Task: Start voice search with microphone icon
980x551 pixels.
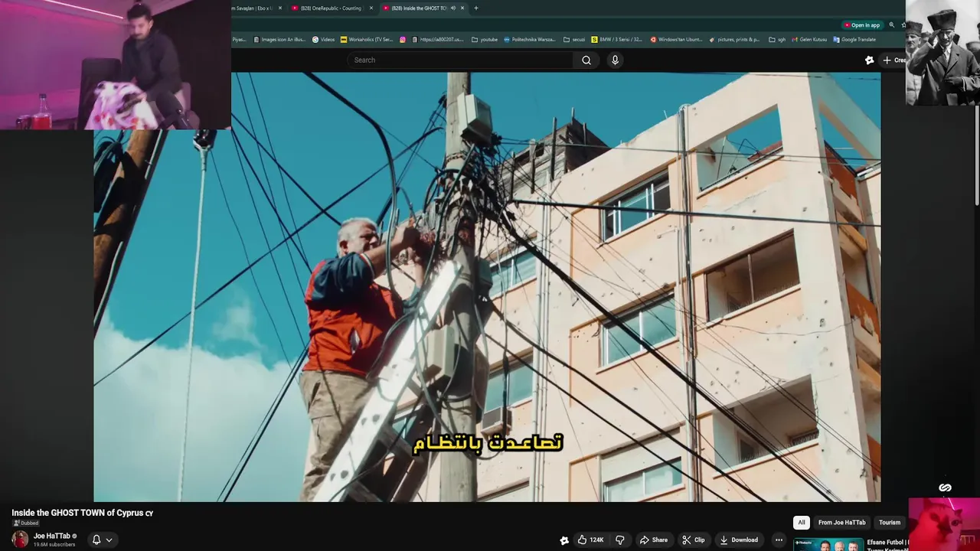Action: point(615,60)
